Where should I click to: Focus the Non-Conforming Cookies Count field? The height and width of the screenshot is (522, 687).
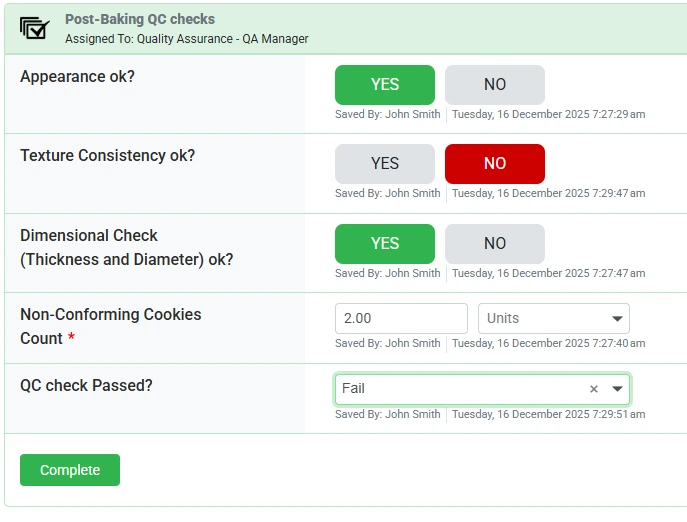(401, 318)
